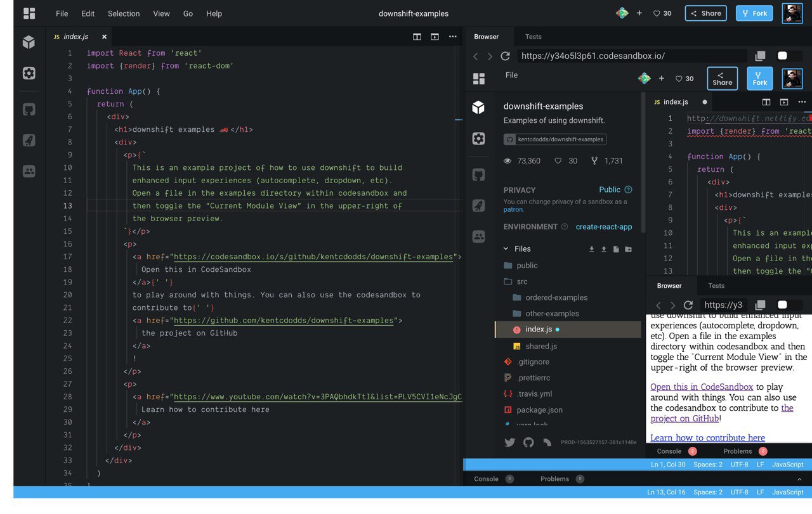Click the Fork button in top header
This screenshot has width=812, height=514.
click(x=754, y=13)
